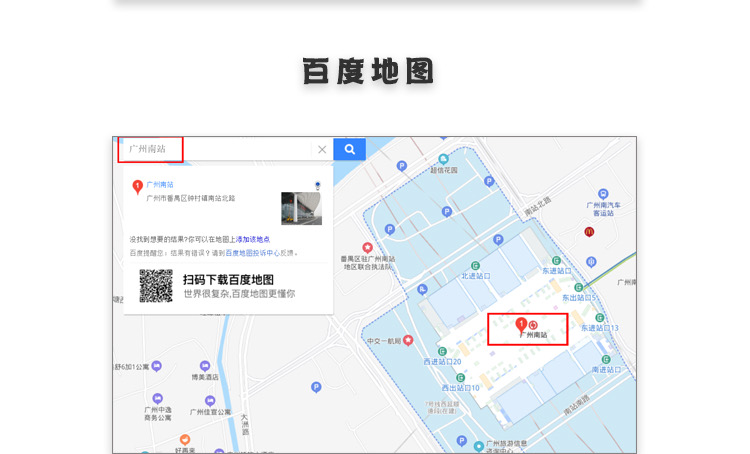Click the red numbered marker on the map
Viewport: 750px width, 454px height.
pos(521,325)
